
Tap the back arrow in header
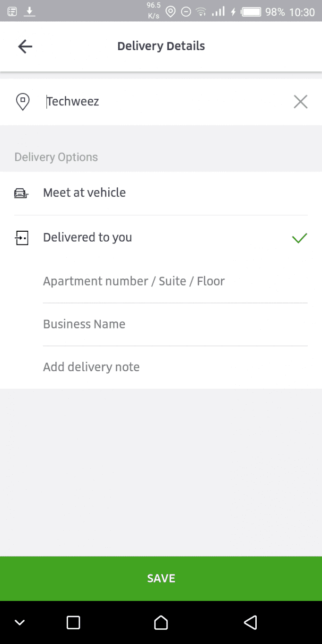(x=25, y=46)
